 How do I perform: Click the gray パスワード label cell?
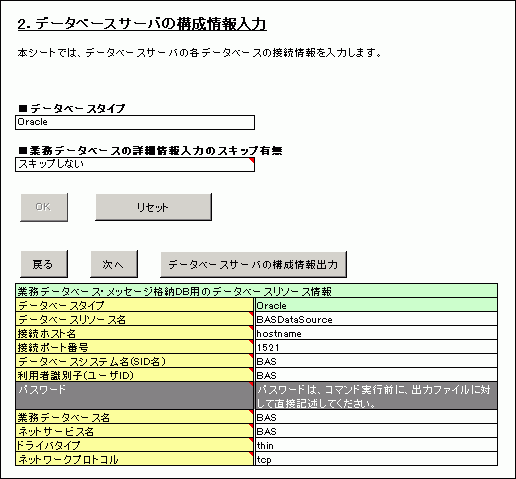134,396
